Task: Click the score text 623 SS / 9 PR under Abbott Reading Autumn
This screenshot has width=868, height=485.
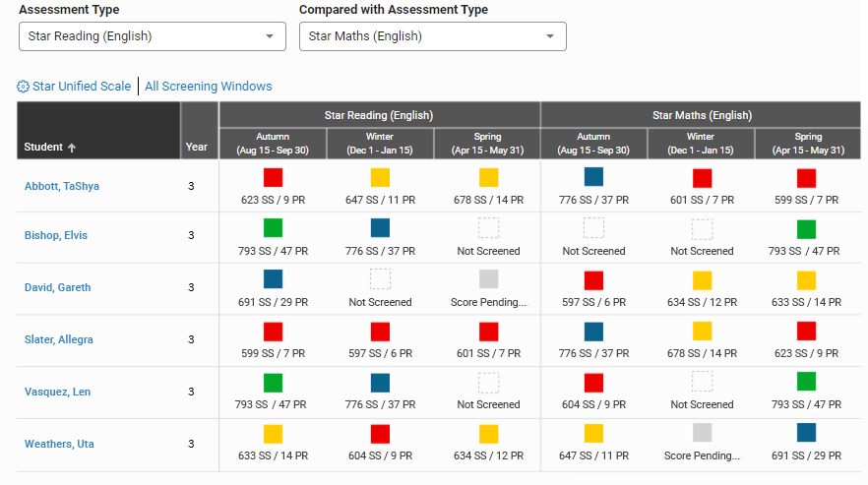Action: click(273, 200)
